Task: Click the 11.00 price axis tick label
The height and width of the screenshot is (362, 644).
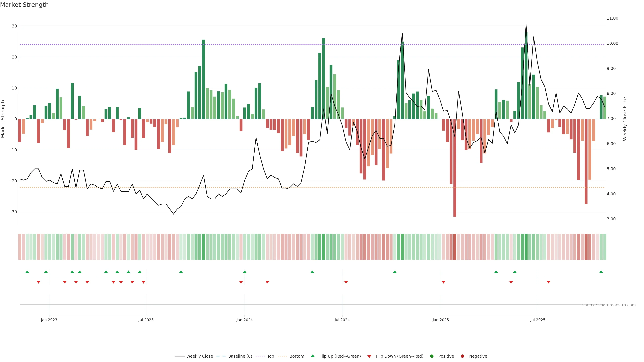Action: point(612,18)
